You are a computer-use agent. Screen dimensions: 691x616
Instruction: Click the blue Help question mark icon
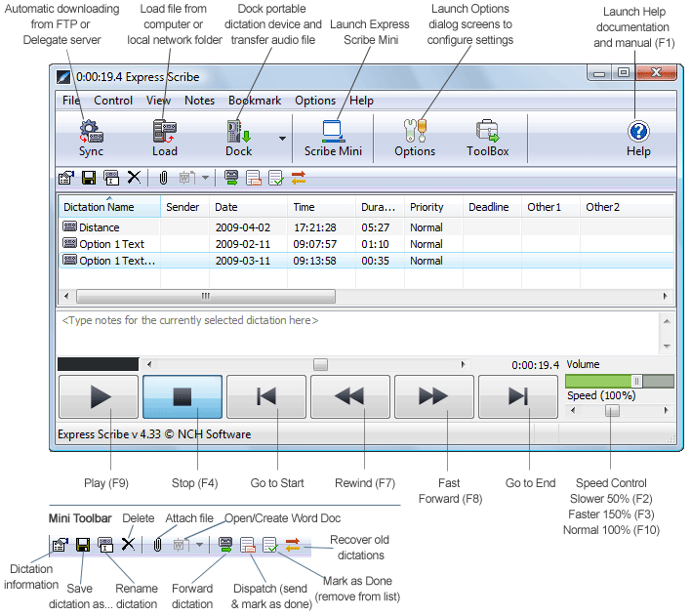tap(638, 132)
